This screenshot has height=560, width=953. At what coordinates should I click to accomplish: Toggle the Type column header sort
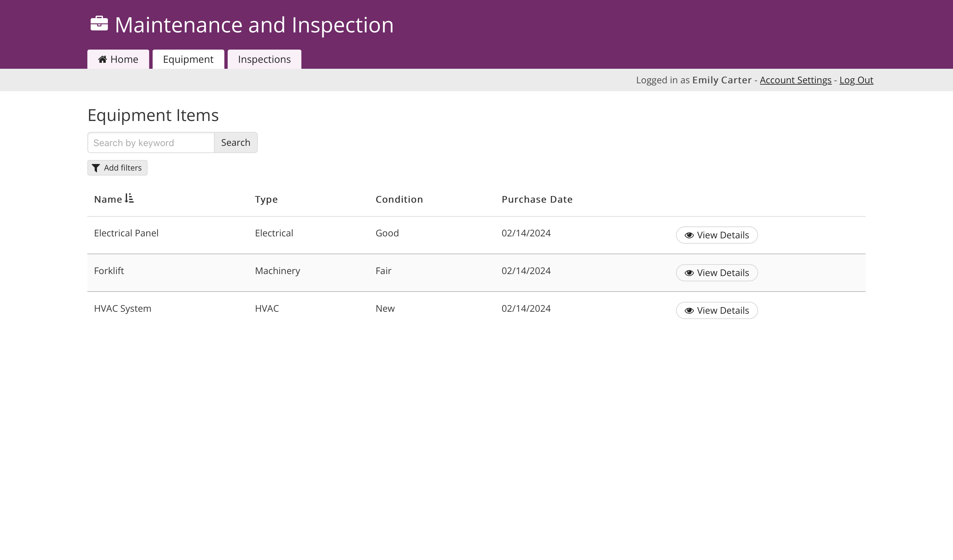266,199
